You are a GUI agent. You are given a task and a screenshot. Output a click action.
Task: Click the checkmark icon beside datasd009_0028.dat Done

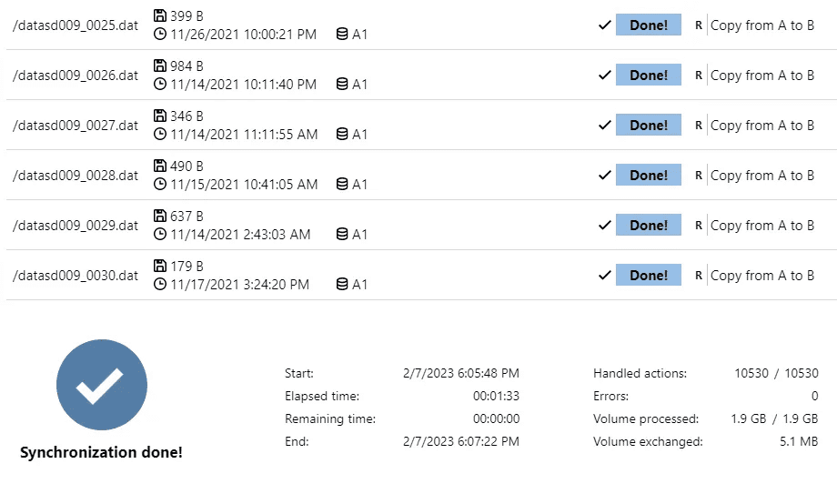point(604,175)
